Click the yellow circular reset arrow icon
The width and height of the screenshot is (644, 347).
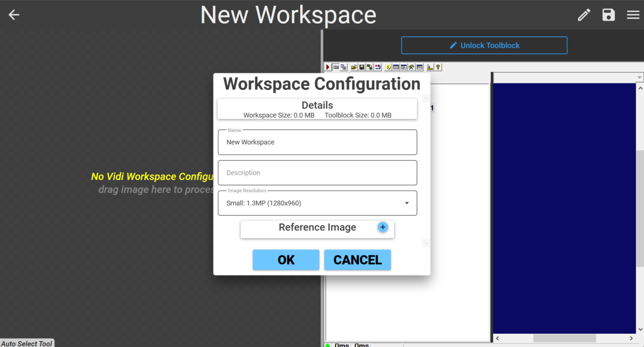pos(388,67)
